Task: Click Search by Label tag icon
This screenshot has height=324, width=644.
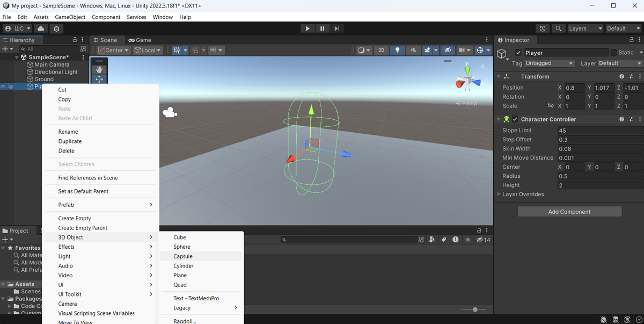Action: point(444,239)
